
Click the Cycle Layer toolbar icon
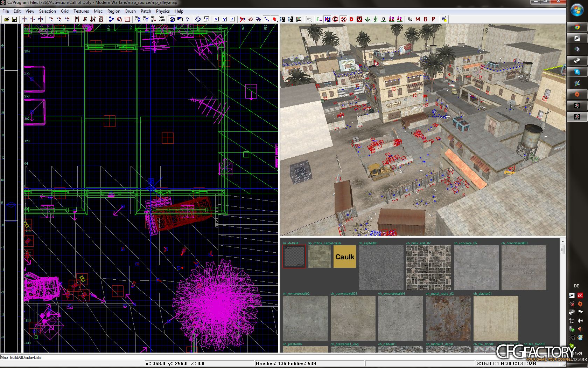[161, 19]
